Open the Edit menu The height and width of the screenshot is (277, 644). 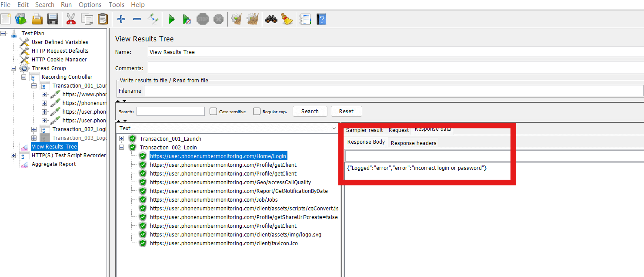23,5
